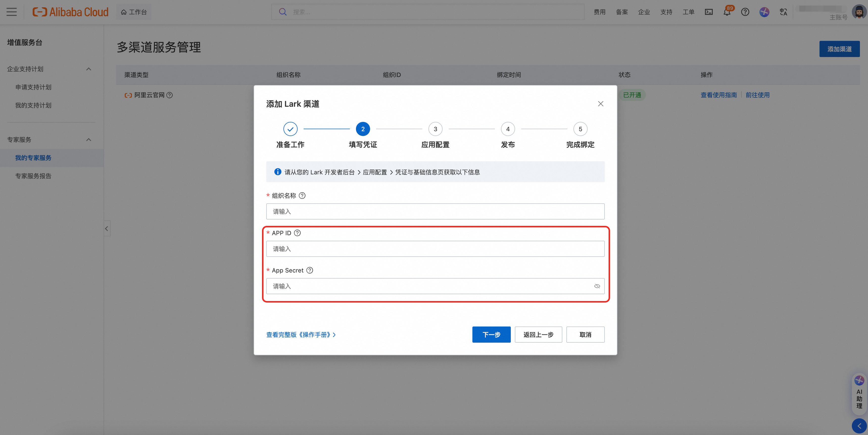The image size is (868, 435).
Task: Open the 费用 top menu item
Action: (x=599, y=12)
